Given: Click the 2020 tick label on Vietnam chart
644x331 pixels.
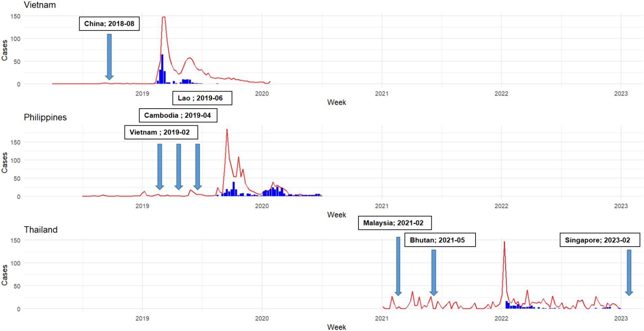Looking at the screenshot, I should click(x=262, y=93).
